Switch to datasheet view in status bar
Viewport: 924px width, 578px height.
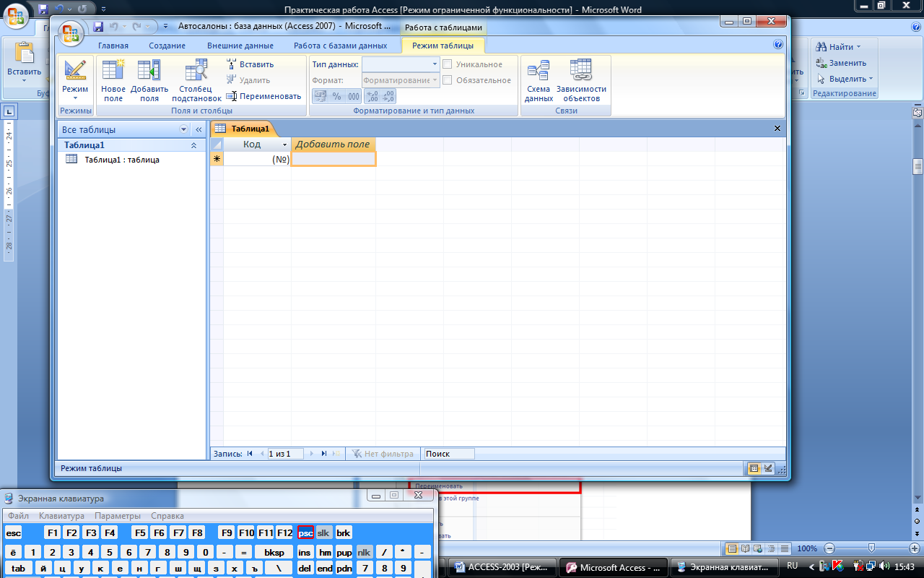754,468
